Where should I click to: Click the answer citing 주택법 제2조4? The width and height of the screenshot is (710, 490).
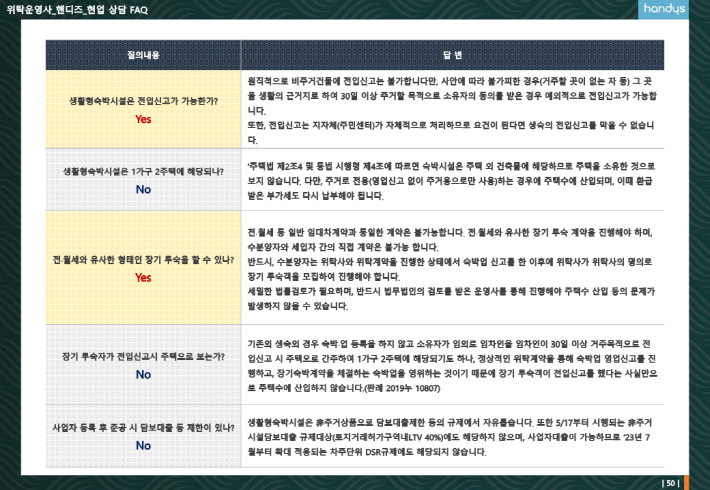coord(452,181)
